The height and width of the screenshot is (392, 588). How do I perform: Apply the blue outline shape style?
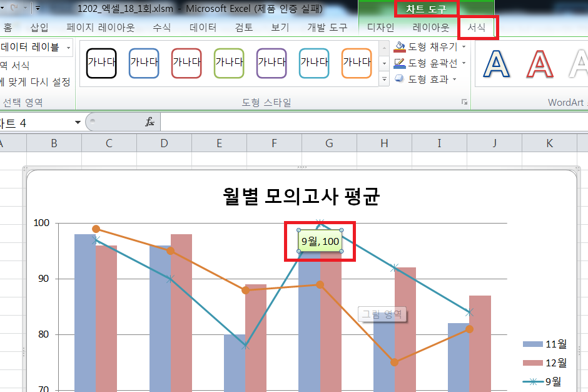click(144, 63)
